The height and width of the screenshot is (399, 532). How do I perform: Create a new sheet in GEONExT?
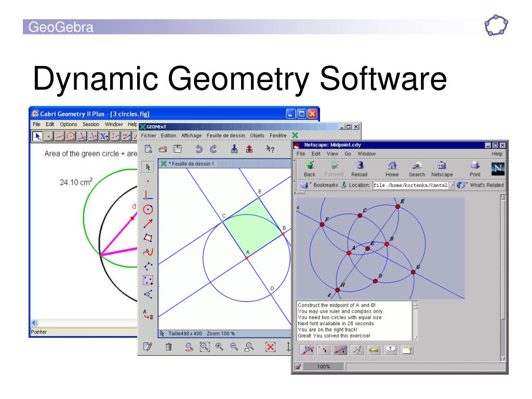149,149
